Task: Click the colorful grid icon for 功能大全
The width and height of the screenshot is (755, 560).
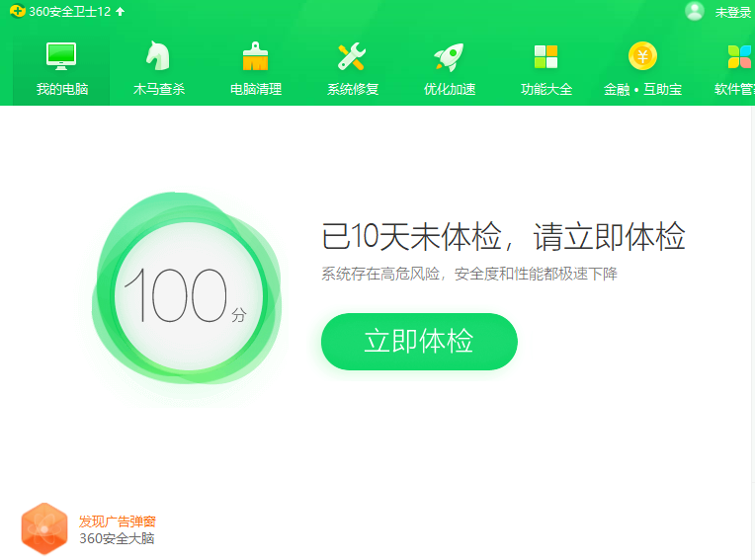Action: click(545, 57)
